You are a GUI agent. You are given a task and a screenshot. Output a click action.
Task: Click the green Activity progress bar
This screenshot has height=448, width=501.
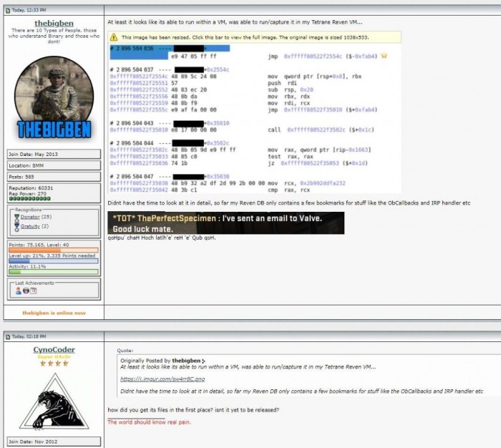[x=54, y=272]
